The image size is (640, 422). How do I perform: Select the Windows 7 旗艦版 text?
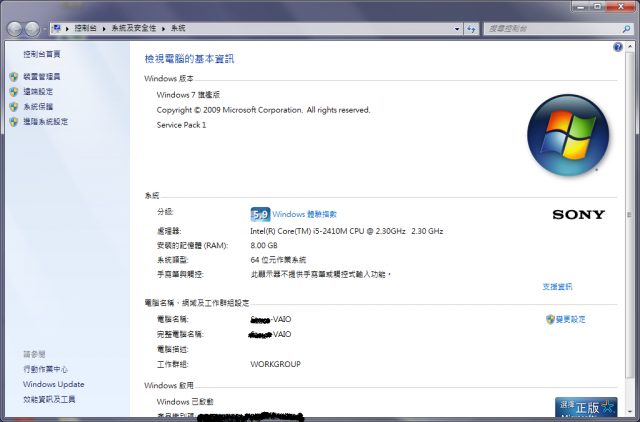point(188,95)
